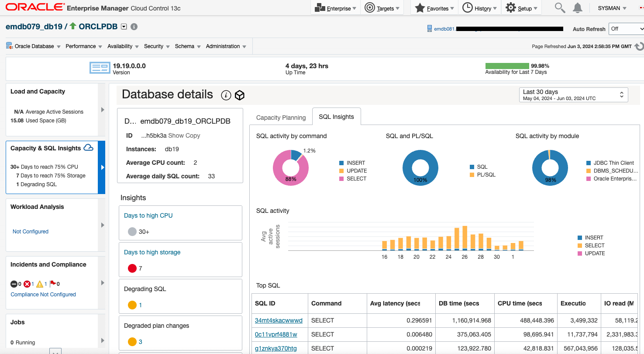This screenshot has height=354, width=644.
Task: Open the Enterprise menu
Action: click(x=335, y=8)
